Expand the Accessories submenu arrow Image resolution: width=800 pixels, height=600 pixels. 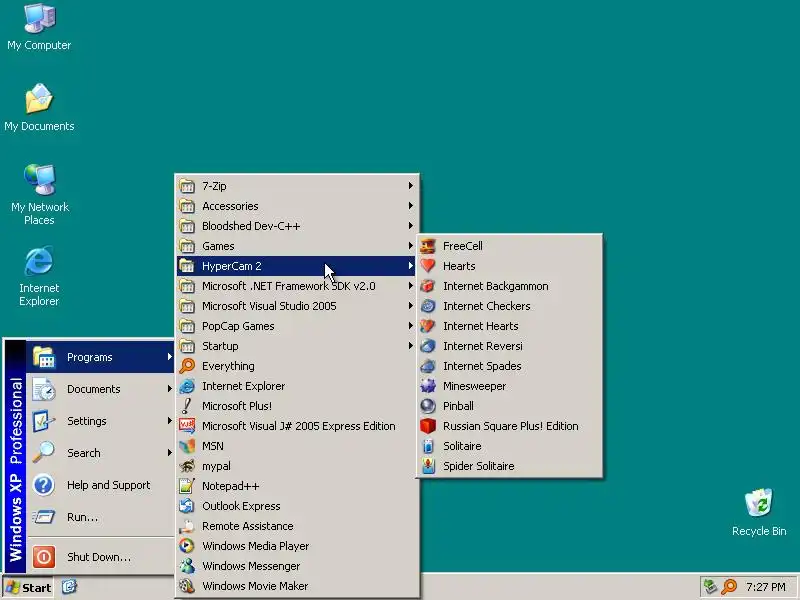pos(410,206)
